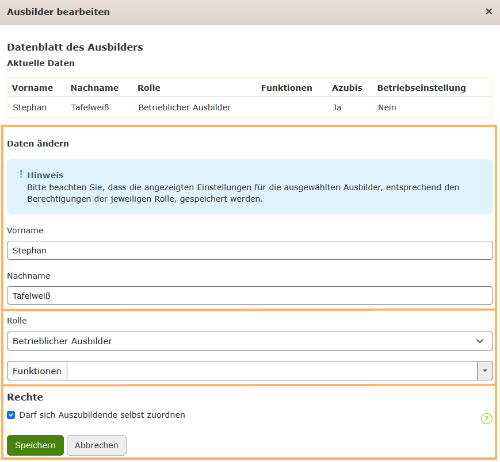
Task: Click the 'Stephan' table cell
Action: tap(30, 107)
